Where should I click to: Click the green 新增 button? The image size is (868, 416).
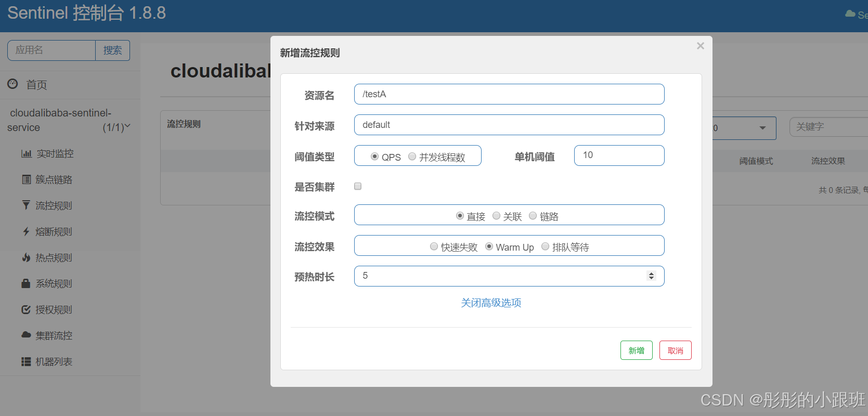[637, 350]
